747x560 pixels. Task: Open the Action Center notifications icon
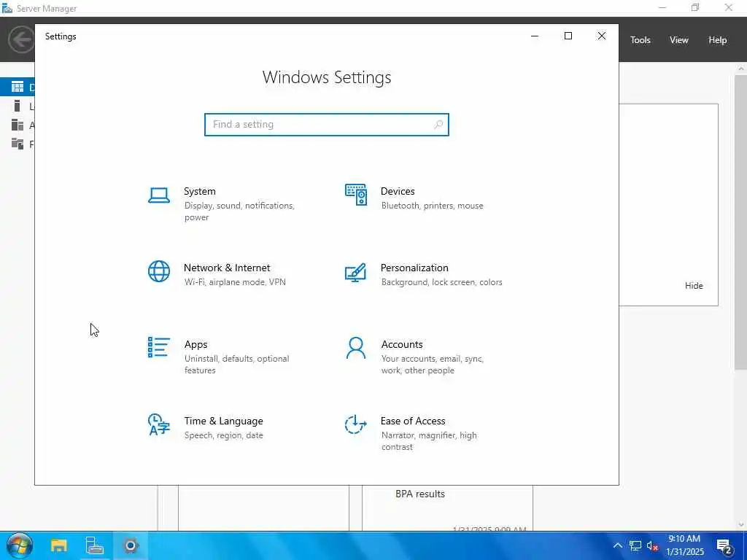click(x=724, y=546)
